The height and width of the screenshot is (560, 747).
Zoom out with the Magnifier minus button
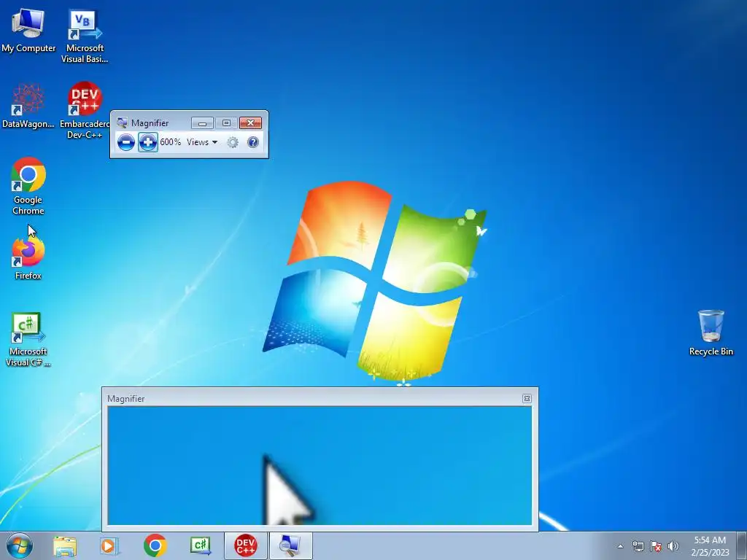pos(125,142)
